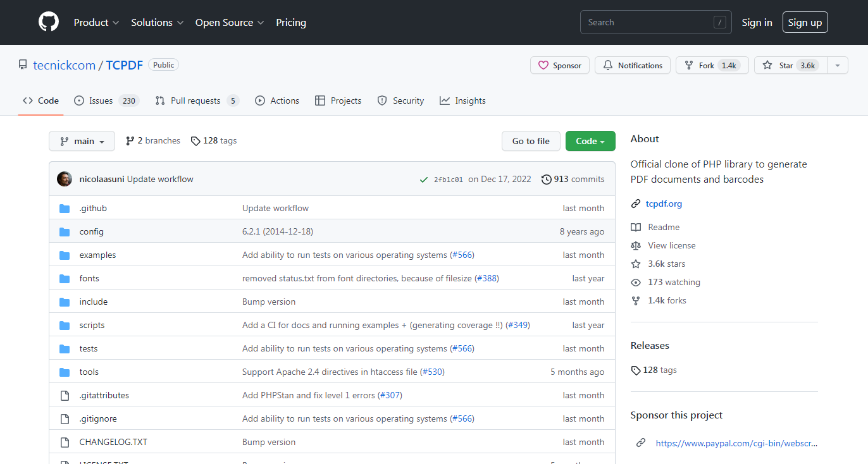The width and height of the screenshot is (868, 464).
Task: Click the .gitignore file icon
Action: click(x=65, y=419)
